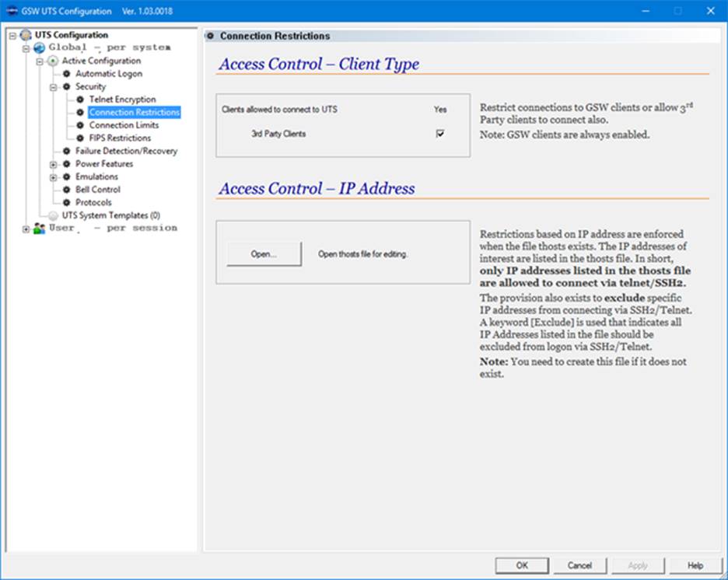Click the Cancel button

click(x=579, y=565)
